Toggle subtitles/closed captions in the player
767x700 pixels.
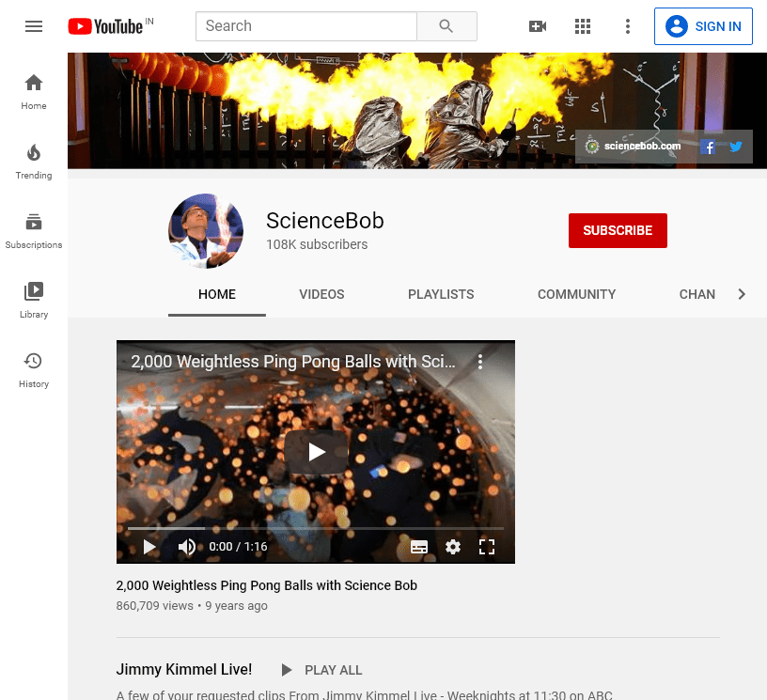tap(418, 547)
